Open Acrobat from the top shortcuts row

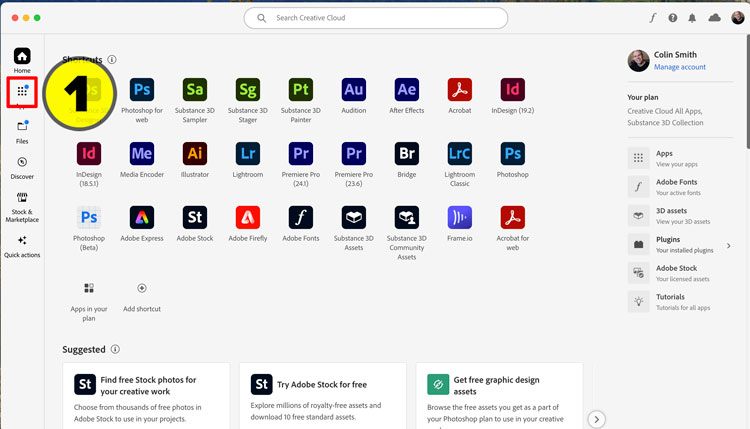460,90
